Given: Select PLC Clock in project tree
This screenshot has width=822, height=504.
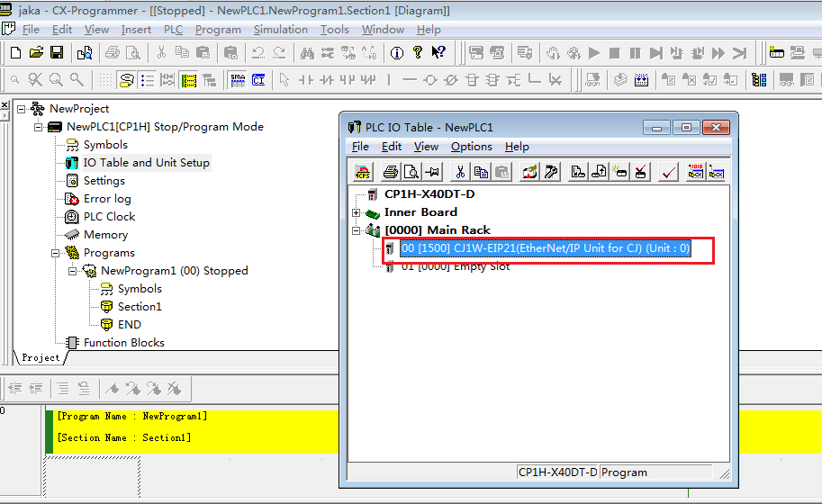Looking at the screenshot, I should (x=109, y=217).
